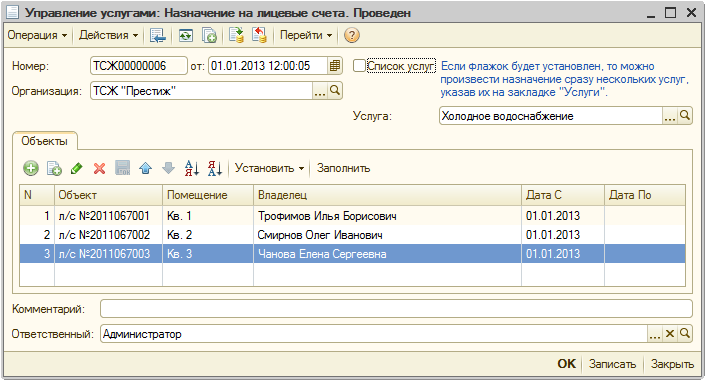Sort rows descending with the Я-А icon
Screen dimensions: 705x380
215,169
